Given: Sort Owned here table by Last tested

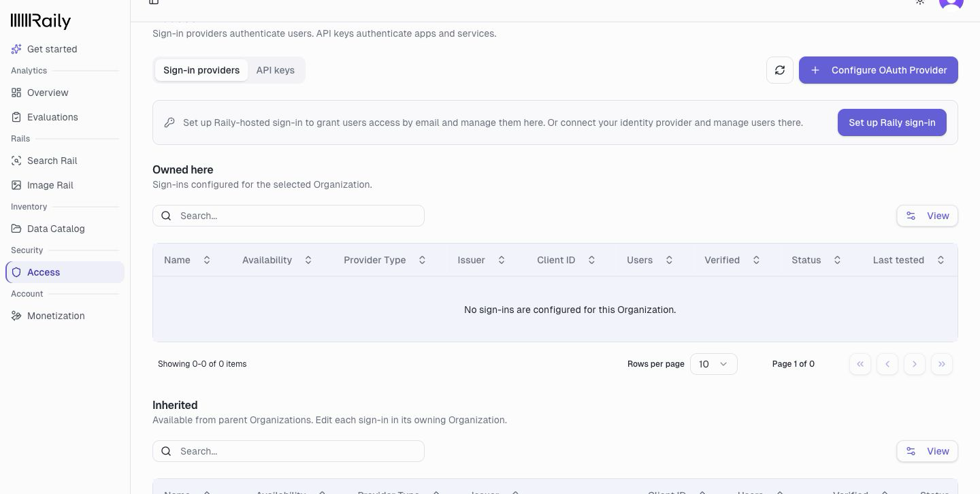Looking at the screenshot, I should [909, 260].
